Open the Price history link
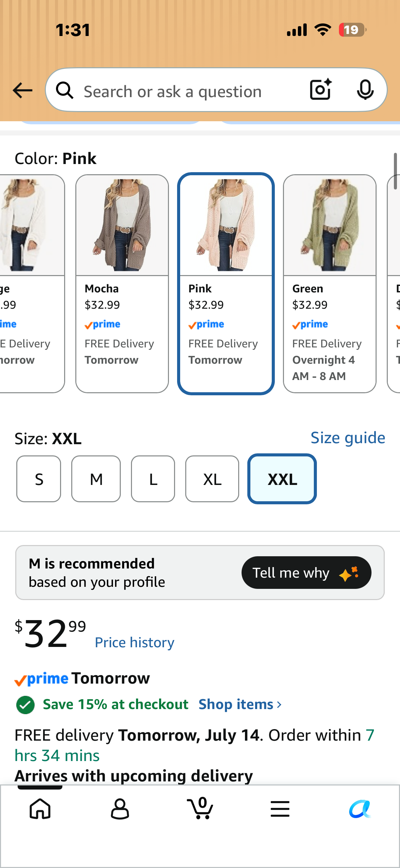The image size is (400, 868). click(x=135, y=643)
